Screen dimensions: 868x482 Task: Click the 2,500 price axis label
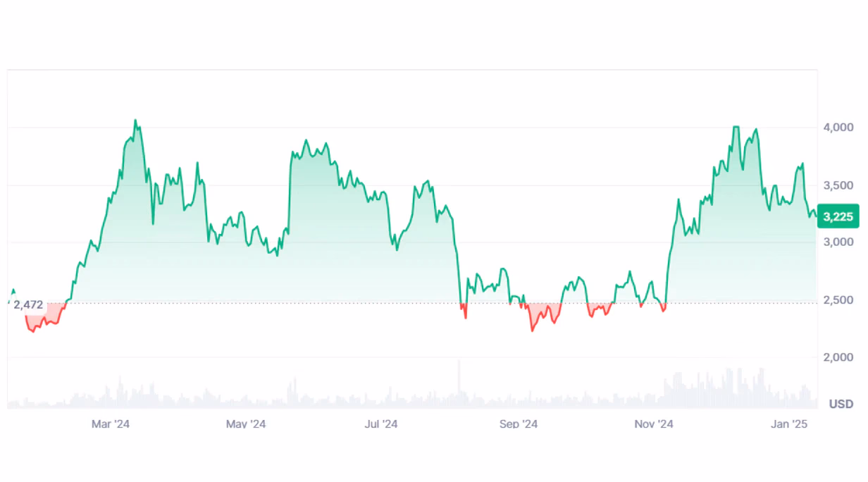point(839,300)
